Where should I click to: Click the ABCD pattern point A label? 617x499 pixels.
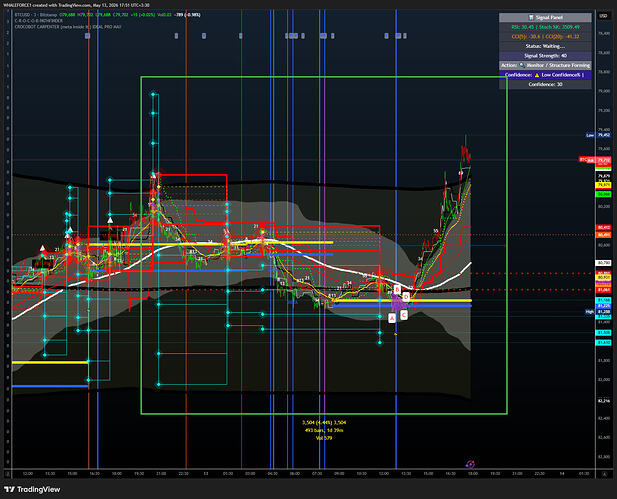(392, 318)
